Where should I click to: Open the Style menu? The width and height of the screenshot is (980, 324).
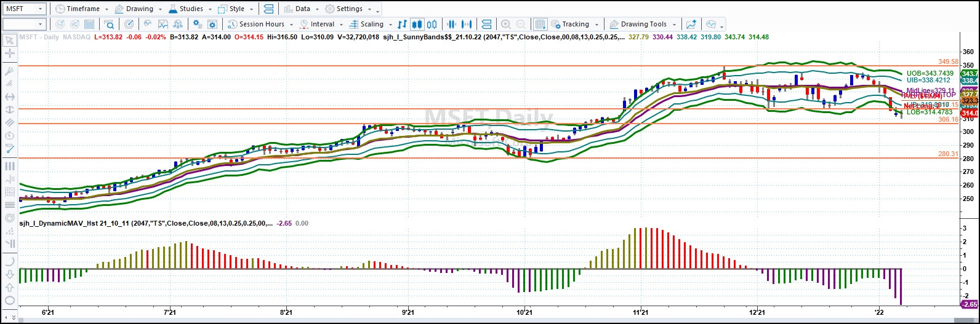[236, 9]
